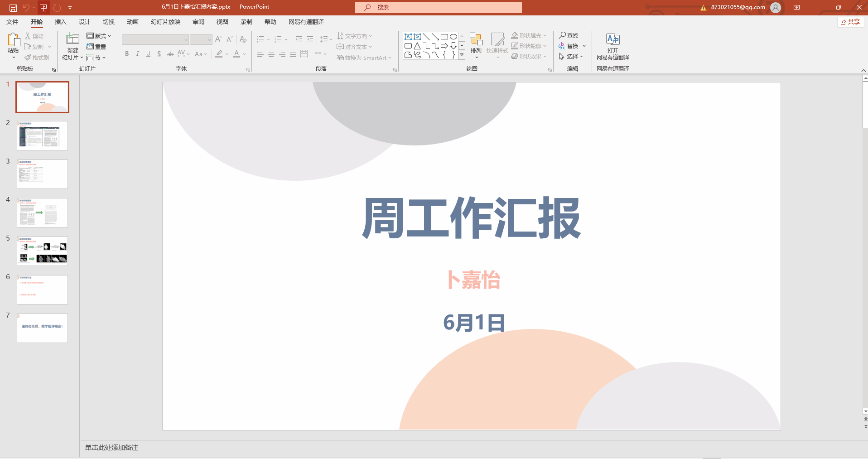This screenshot has height=459, width=868.
Task: Switch to the Design (设计) tab
Action: [x=84, y=22]
